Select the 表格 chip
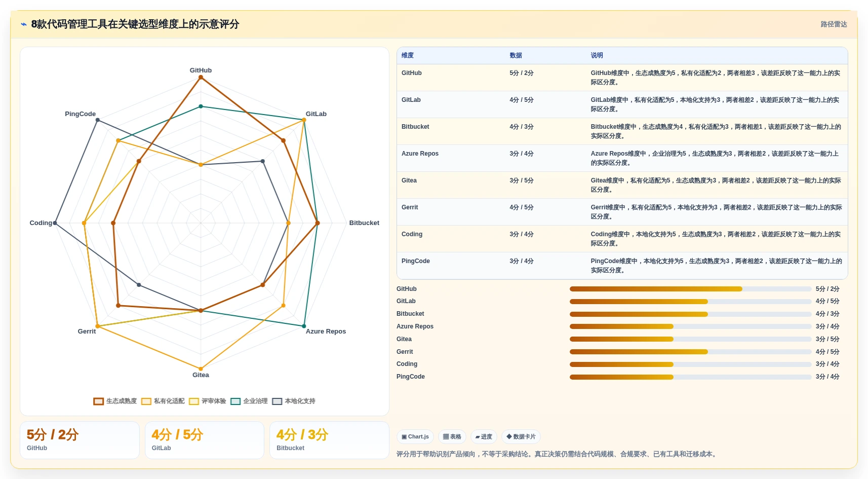 [x=452, y=436]
